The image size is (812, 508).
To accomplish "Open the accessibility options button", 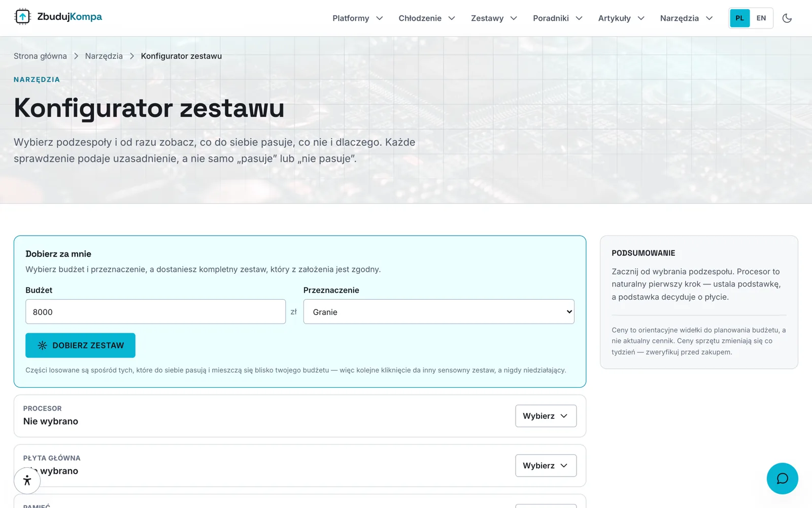I will pos(27,481).
